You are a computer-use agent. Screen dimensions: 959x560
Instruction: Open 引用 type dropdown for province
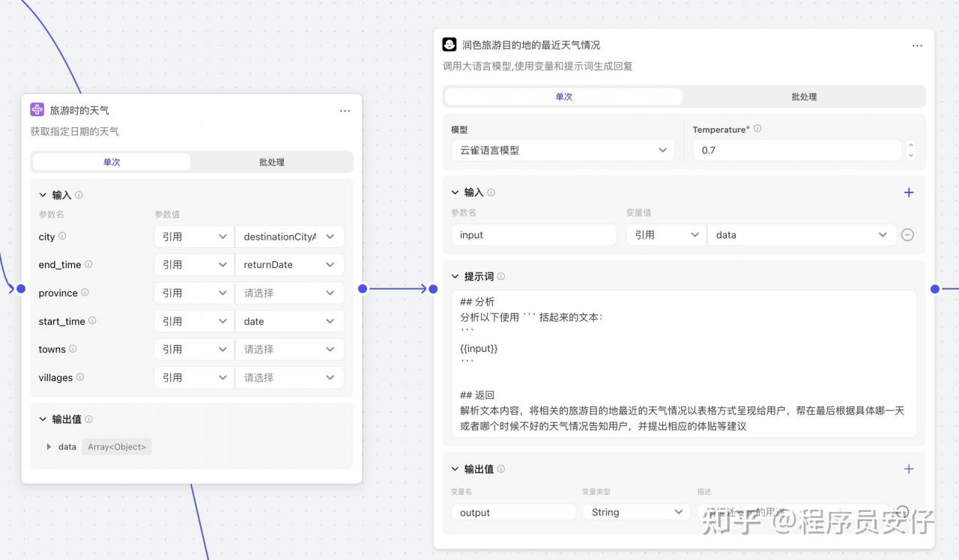[194, 293]
